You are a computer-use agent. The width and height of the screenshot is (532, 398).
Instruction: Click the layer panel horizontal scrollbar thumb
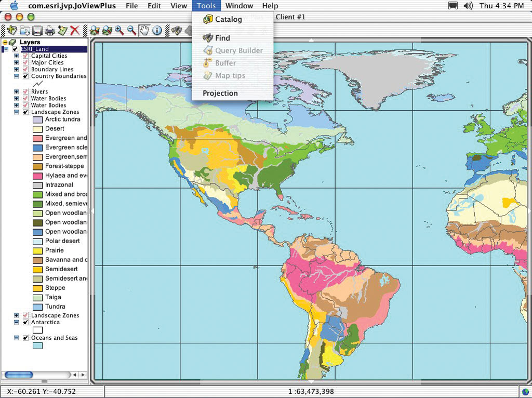click(19, 375)
